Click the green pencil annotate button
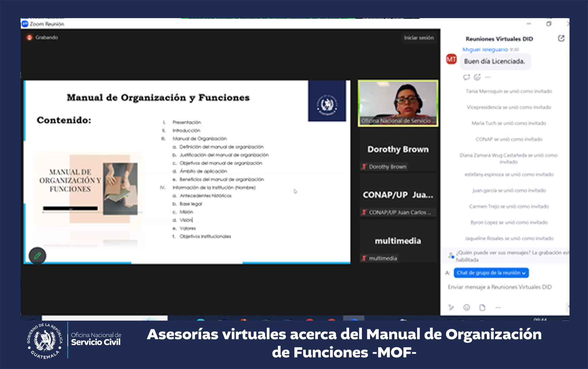The width and height of the screenshot is (588, 369). tap(37, 256)
